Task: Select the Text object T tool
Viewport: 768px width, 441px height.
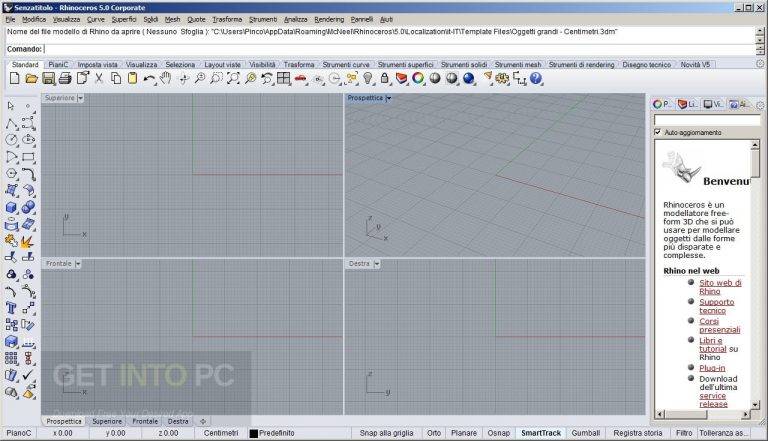Action: [11, 308]
